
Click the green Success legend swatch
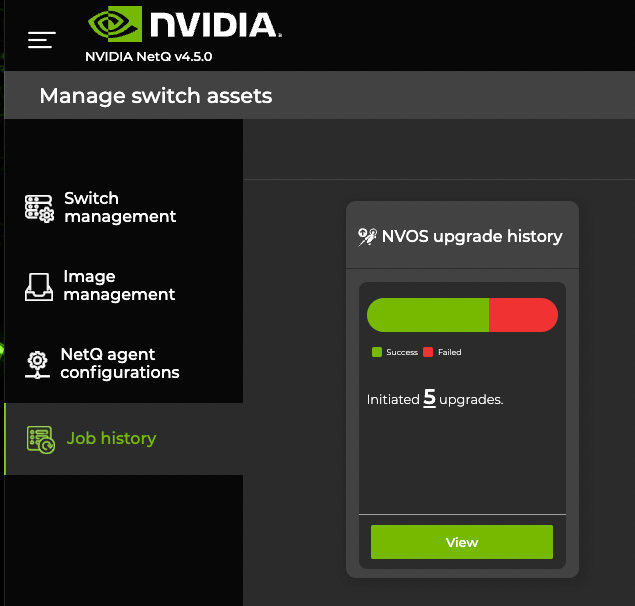coord(377,352)
